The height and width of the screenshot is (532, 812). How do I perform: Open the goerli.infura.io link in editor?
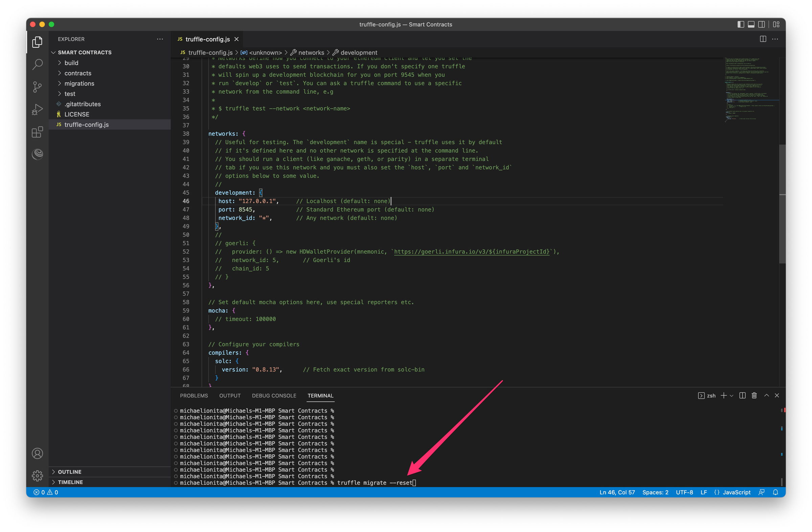point(472,252)
